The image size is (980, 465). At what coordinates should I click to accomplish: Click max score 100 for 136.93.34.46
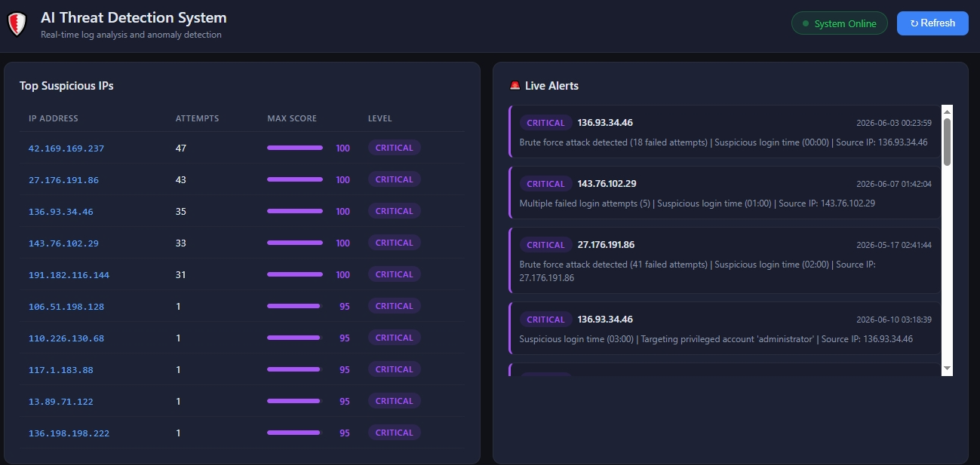tap(343, 212)
